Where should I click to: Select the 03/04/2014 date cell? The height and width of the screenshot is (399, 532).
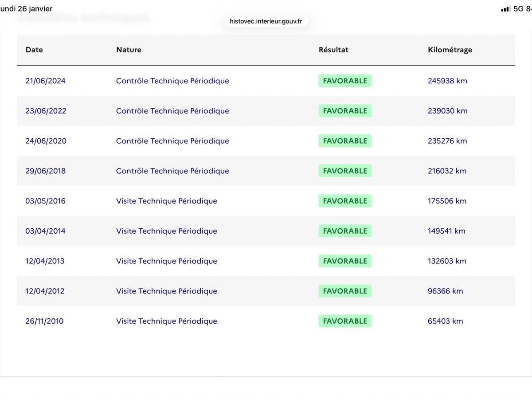[45, 231]
